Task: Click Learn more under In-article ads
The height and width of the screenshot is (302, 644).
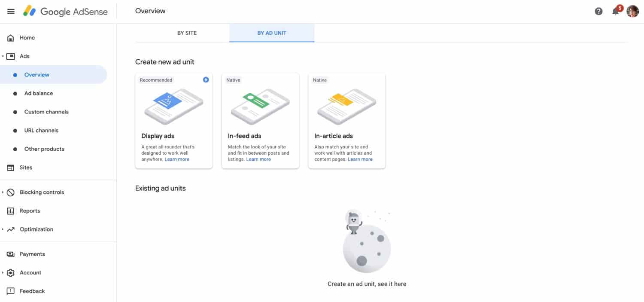Action: point(360,159)
